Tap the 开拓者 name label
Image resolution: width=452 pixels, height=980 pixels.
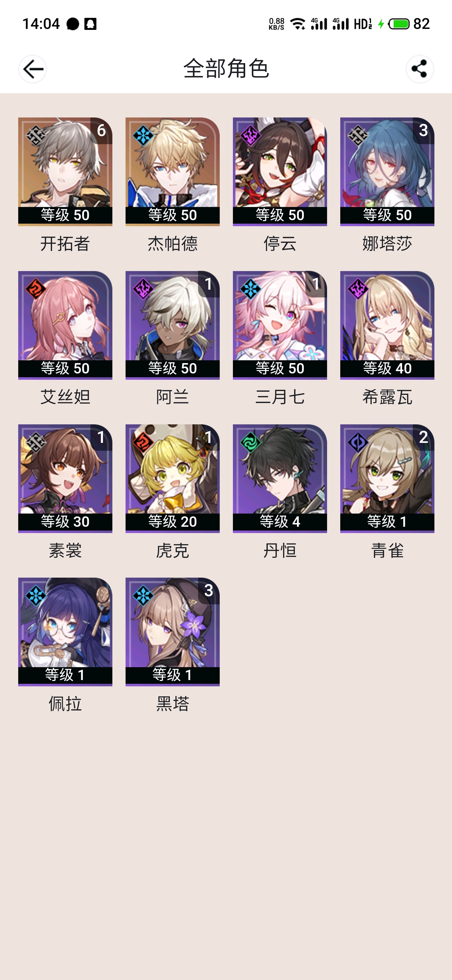point(65,243)
